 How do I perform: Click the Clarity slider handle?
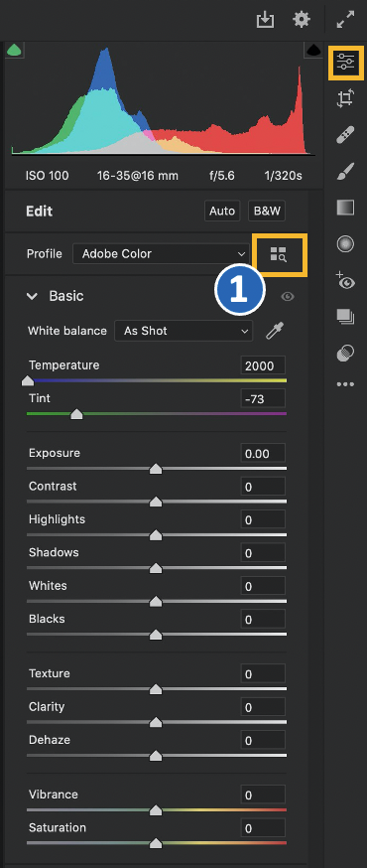point(156,722)
